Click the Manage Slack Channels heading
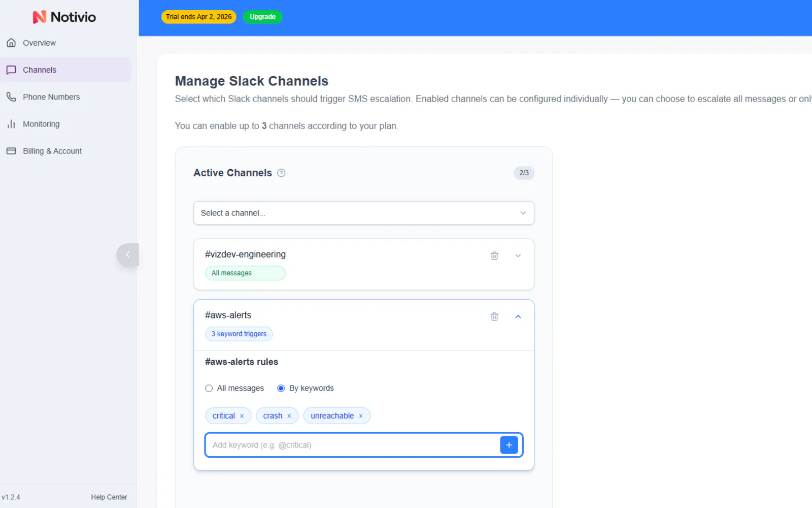This screenshot has height=508, width=812. click(x=252, y=81)
